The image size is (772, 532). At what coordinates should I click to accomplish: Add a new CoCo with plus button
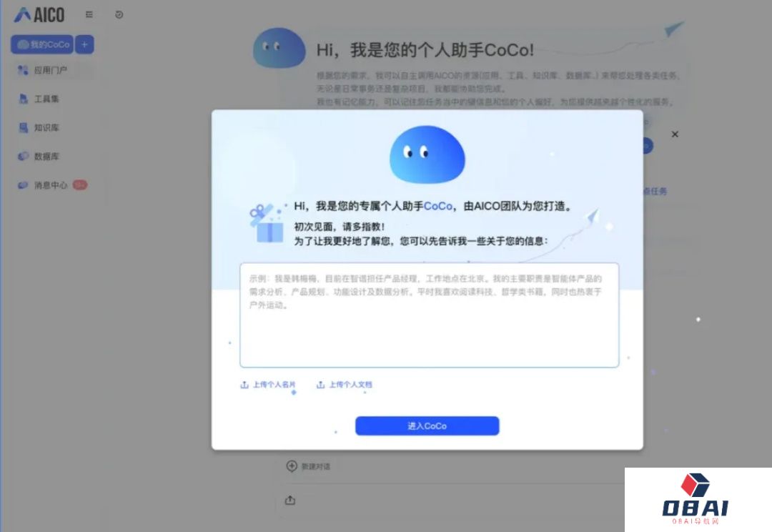point(84,44)
